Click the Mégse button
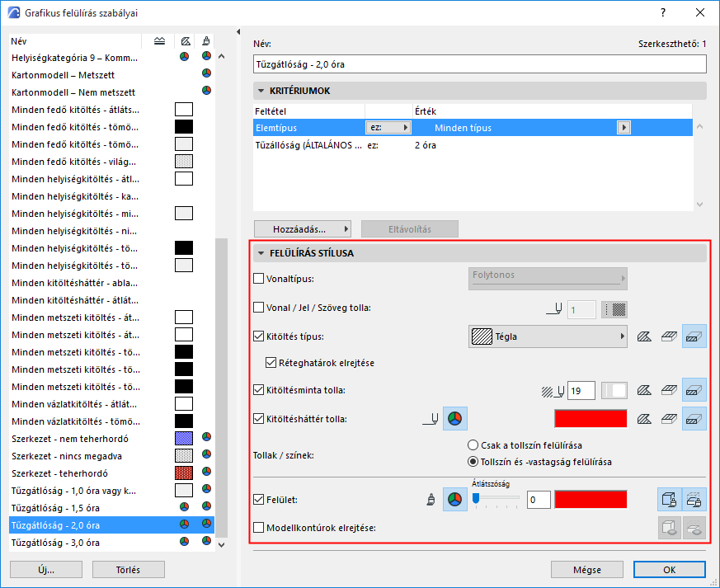This screenshot has height=588, width=720. click(x=587, y=570)
